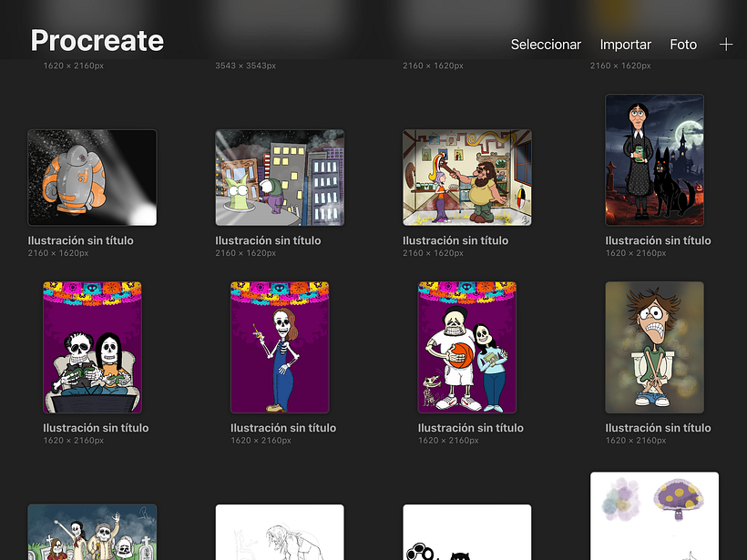
Task: Open the skeleton couple on couch illustration
Action: [92, 347]
